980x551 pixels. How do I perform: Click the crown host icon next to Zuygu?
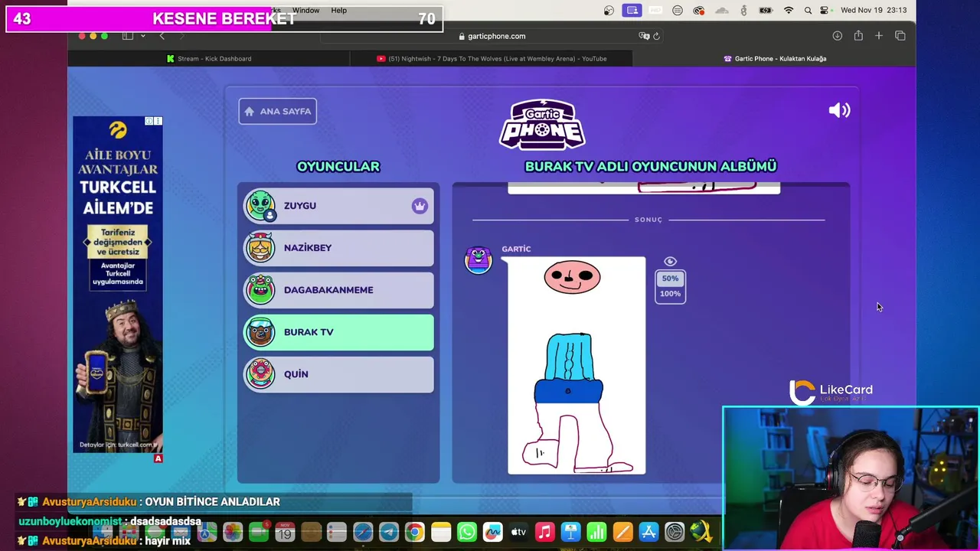(419, 206)
